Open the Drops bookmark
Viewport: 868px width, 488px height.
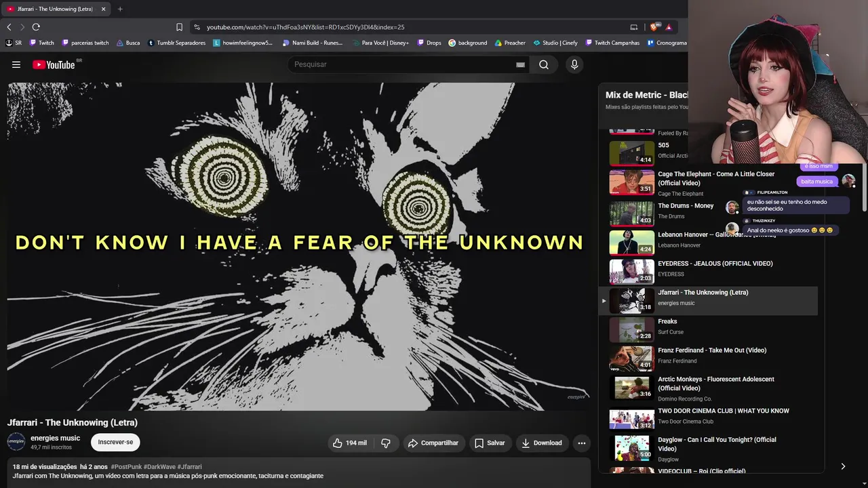(x=429, y=43)
